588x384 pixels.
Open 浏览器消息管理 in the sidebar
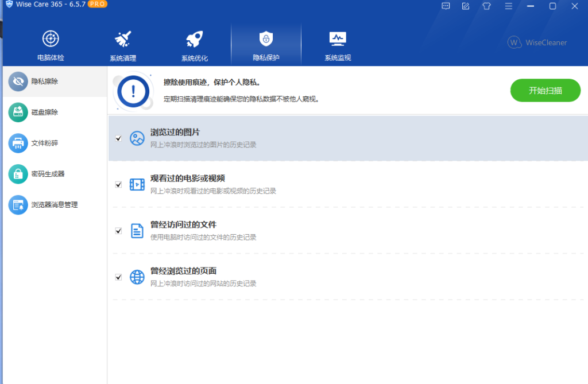[55, 205]
